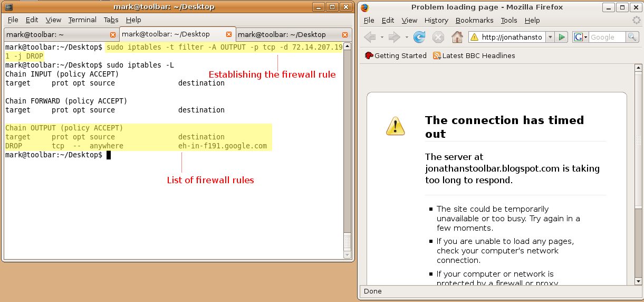
Task: Open Firefox History menu
Action: tap(436, 20)
